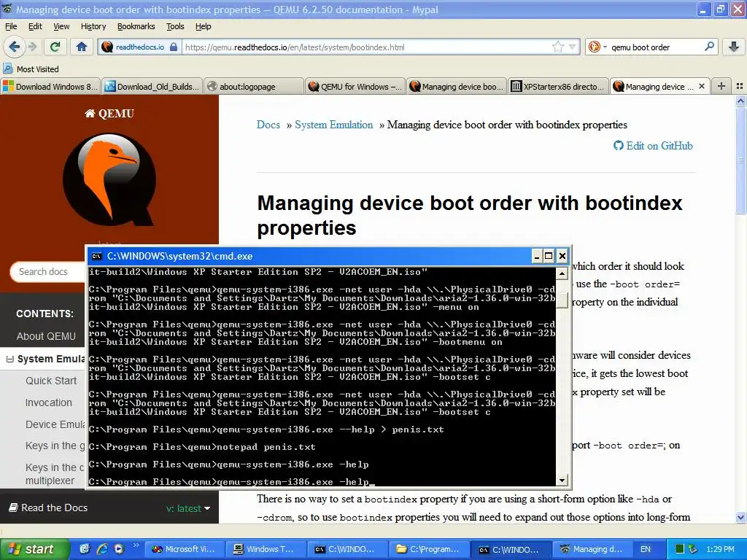
Task: Follow the Docs breadcrumb link
Action: click(x=268, y=125)
